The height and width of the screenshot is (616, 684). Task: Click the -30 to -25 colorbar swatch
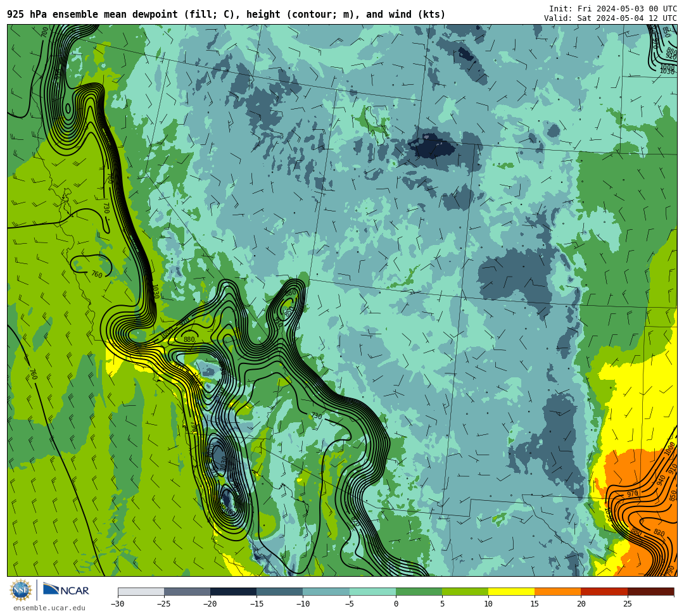tap(141, 591)
